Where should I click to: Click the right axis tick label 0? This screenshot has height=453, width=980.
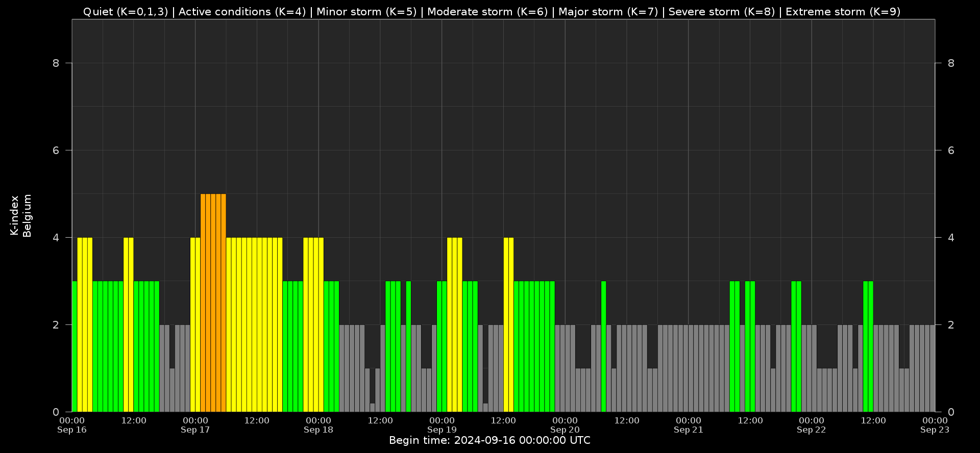tap(951, 412)
